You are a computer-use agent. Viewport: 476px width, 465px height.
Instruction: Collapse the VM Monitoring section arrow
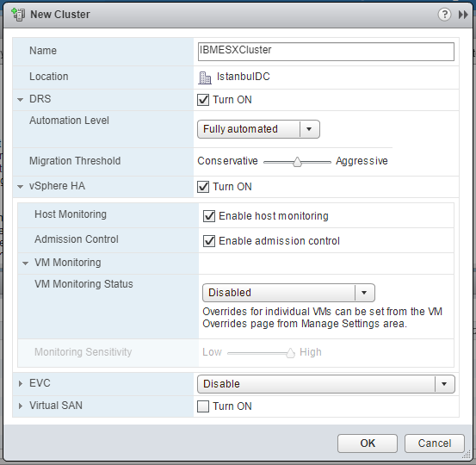point(26,263)
